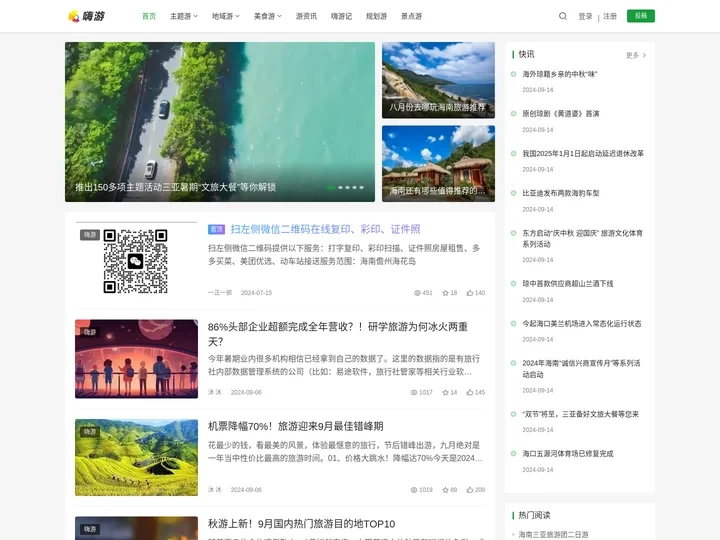
Task: Click star favorite icon showing 89
Action: [445, 490]
